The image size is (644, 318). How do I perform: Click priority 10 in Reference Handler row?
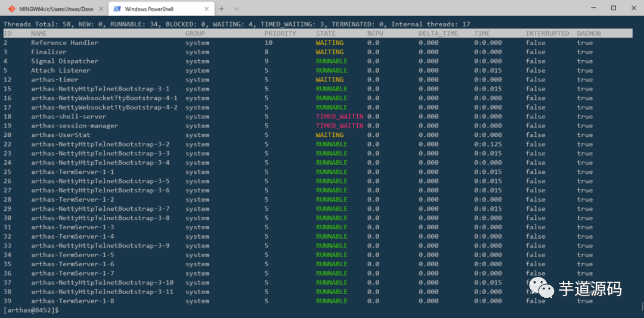point(268,43)
